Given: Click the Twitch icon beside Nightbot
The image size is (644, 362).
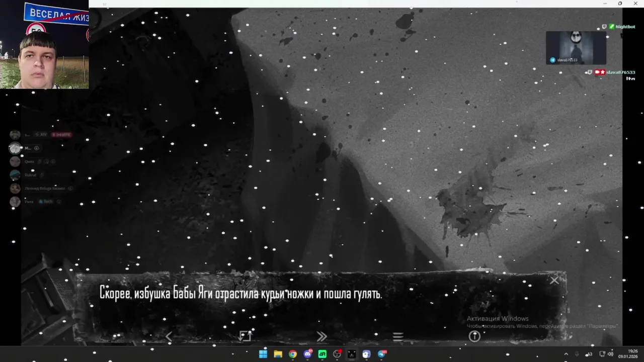Looking at the screenshot, I should [604, 27].
